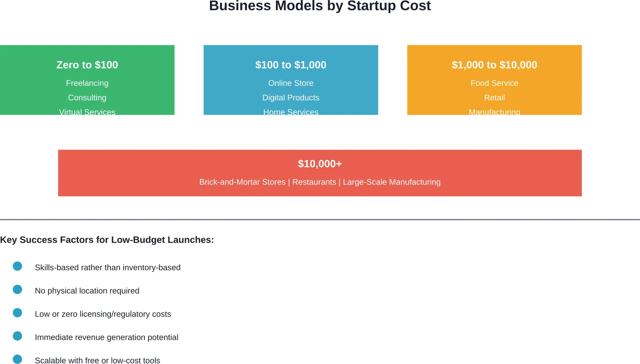
Task: Click the bullet beside "Skills-based rather than inventory-based"
Action: pos(17,266)
